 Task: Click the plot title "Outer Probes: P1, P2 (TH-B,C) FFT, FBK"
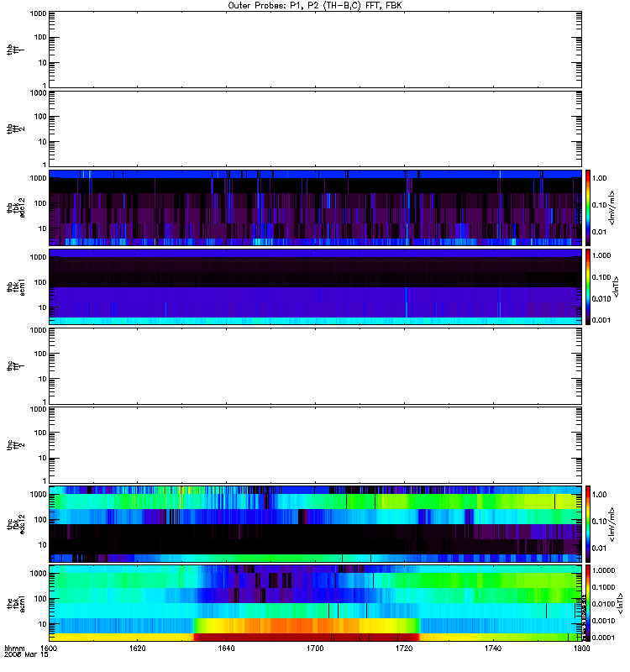(314, 6)
